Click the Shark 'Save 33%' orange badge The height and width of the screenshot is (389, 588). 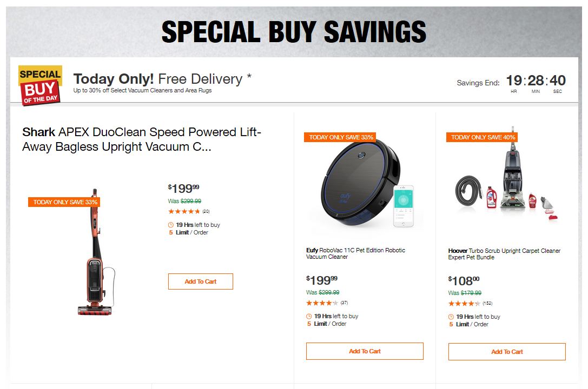(x=64, y=202)
